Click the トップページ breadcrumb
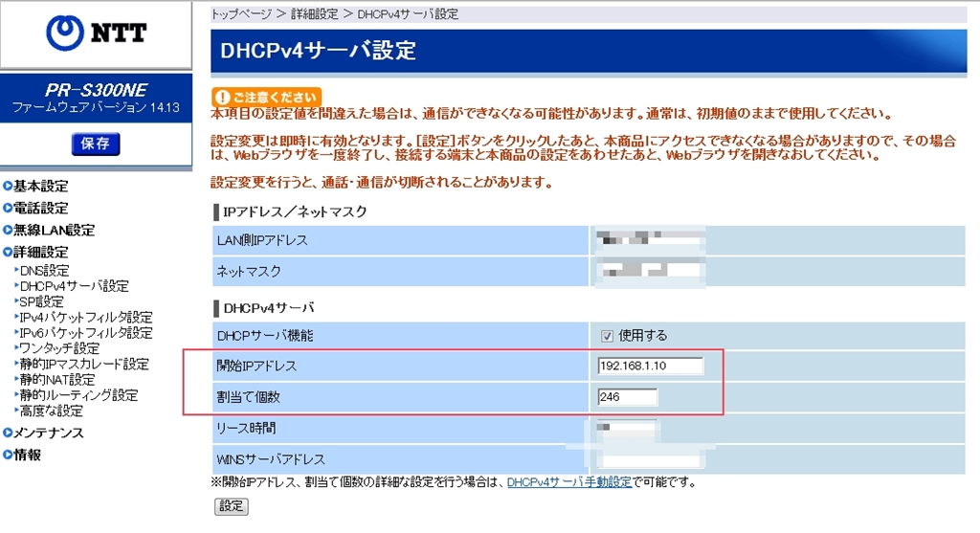Viewport: 980px width, 533px height. click(240, 14)
